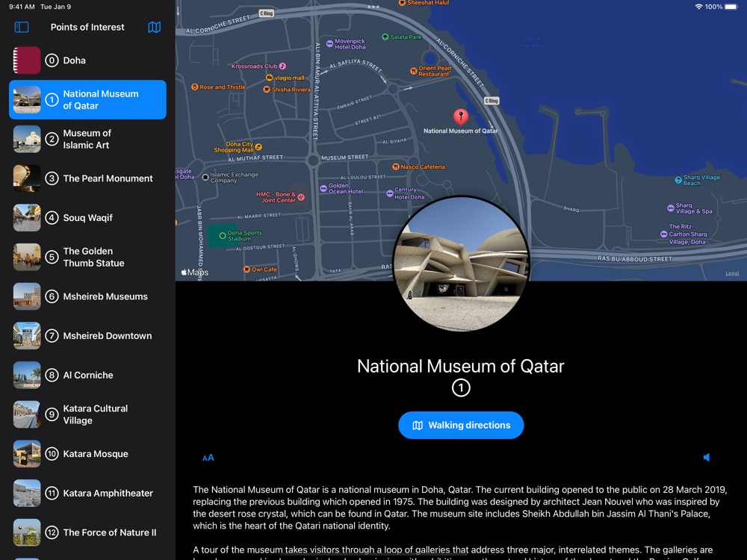This screenshot has height=560, width=747.
Task: Tap Islamic Exchange Company marker
Action: [205, 177]
